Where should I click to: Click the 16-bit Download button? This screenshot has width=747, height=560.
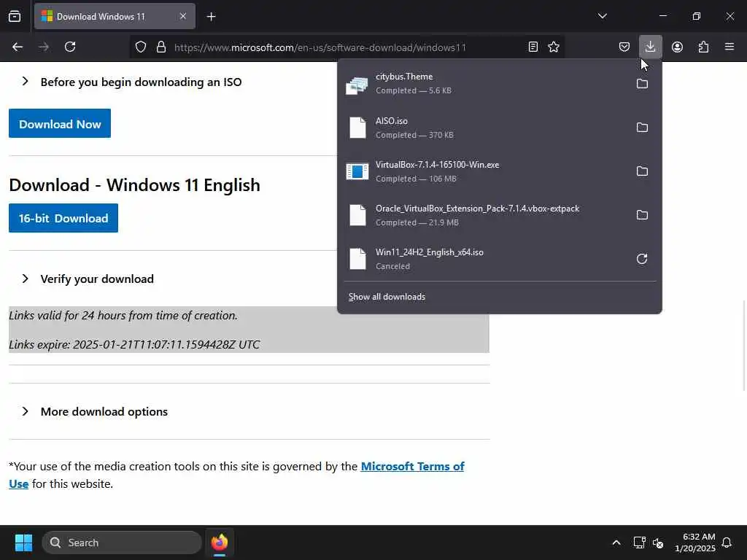point(63,218)
